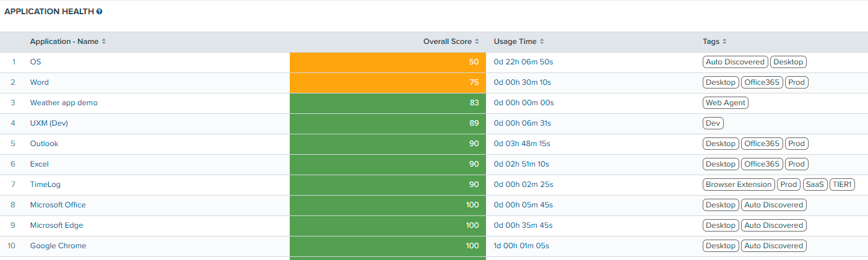
Task: Click the orange score cell showing 50
Action: click(x=388, y=62)
